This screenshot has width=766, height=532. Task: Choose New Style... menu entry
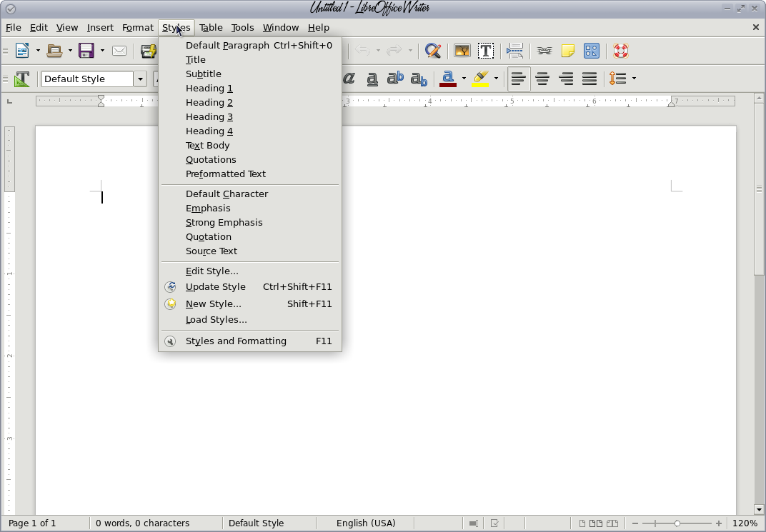point(250,303)
